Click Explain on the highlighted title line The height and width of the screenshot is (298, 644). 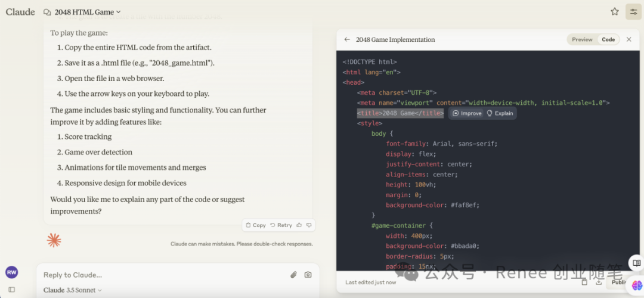[500, 113]
